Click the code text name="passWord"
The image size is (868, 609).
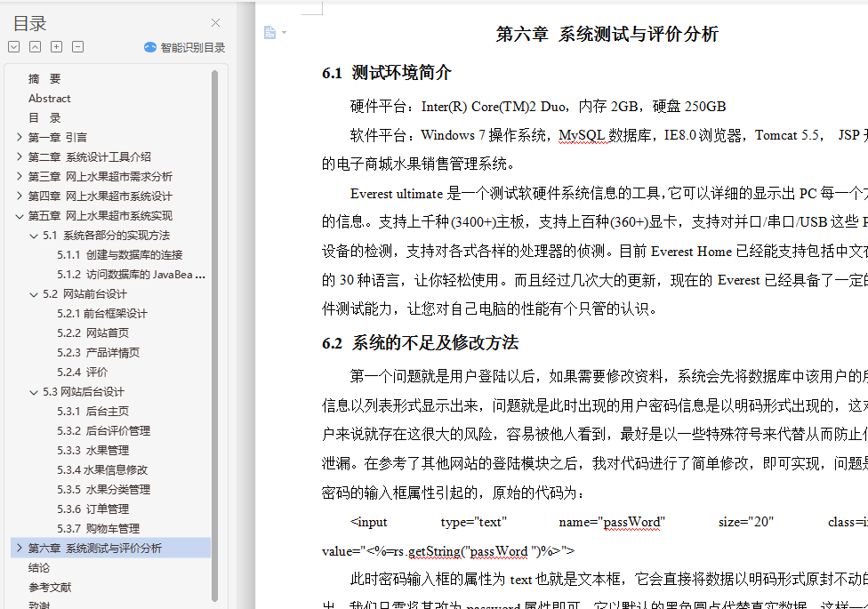612,522
